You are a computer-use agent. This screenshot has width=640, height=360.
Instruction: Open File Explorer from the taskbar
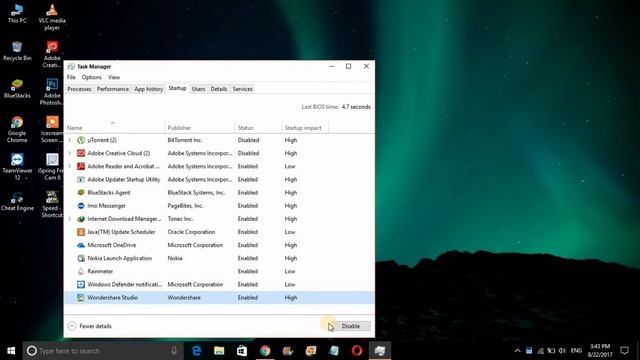(219, 351)
